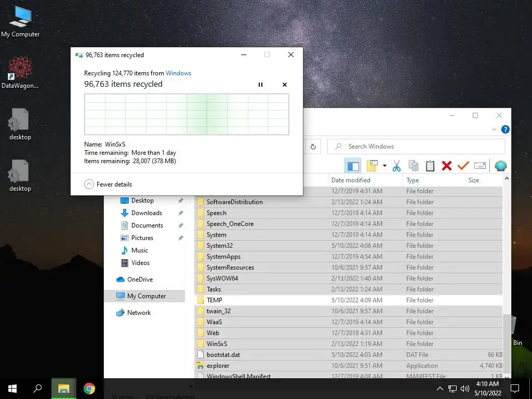This screenshot has width=532, height=399.
Task: Click the pin icon next to Downloads
Action: (x=180, y=213)
